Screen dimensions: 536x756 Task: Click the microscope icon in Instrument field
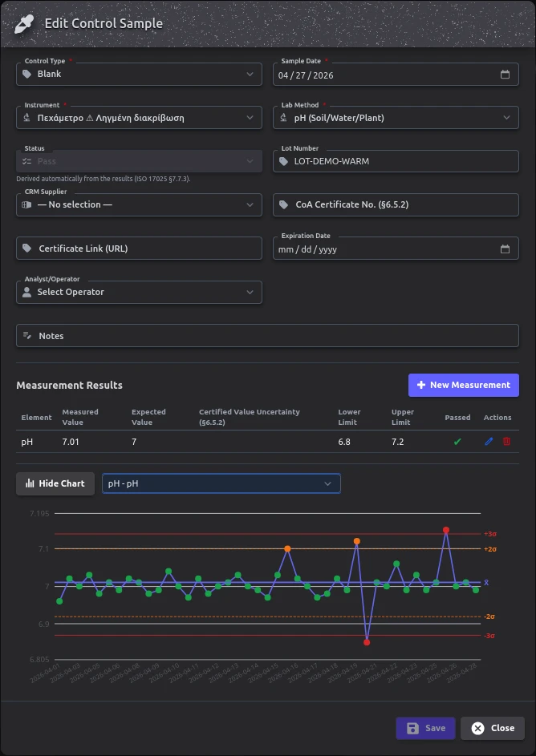click(x=27, y=118)
